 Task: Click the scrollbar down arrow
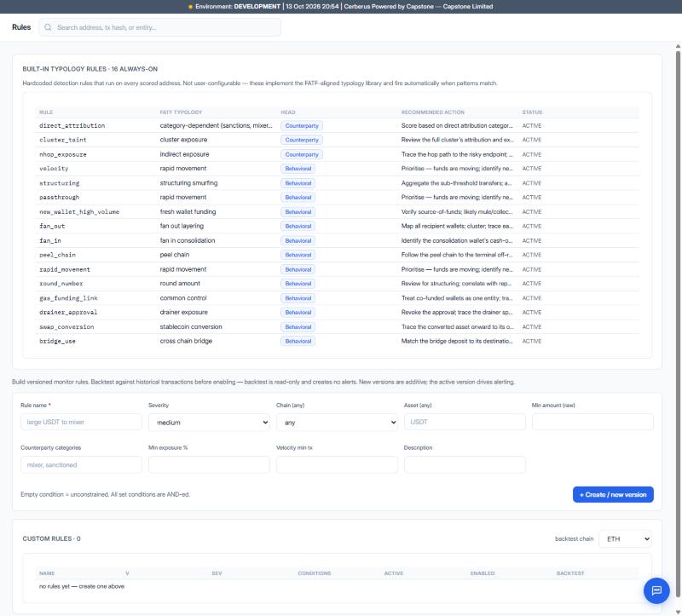(678, 612)
